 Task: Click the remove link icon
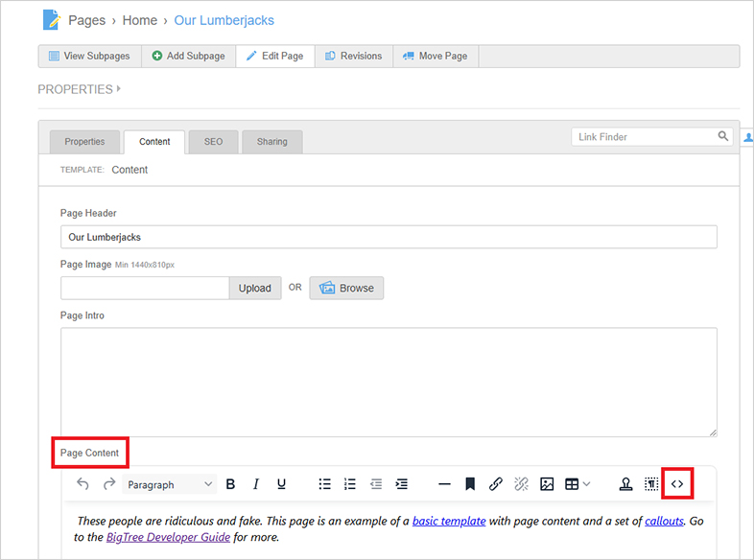(521, 484)
